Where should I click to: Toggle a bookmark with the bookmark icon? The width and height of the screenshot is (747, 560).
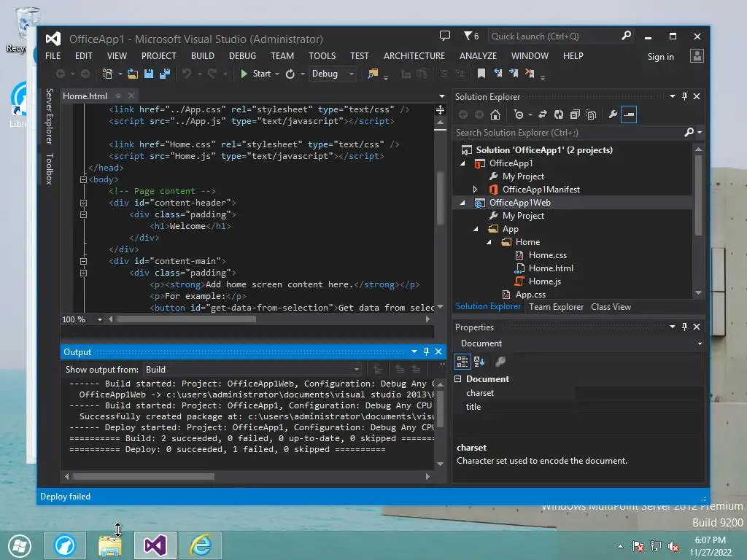481,74
